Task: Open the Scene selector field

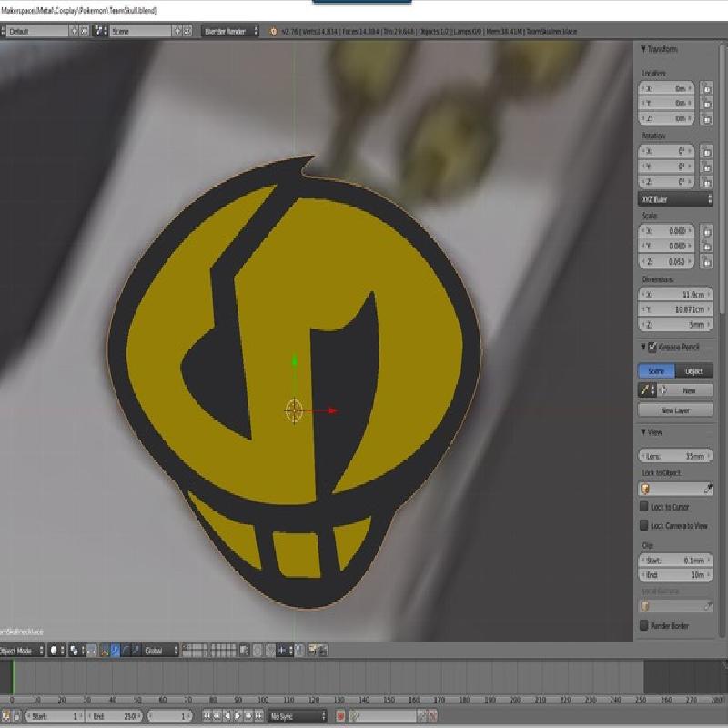Action: pyautogui.click(x=141, y=31)
